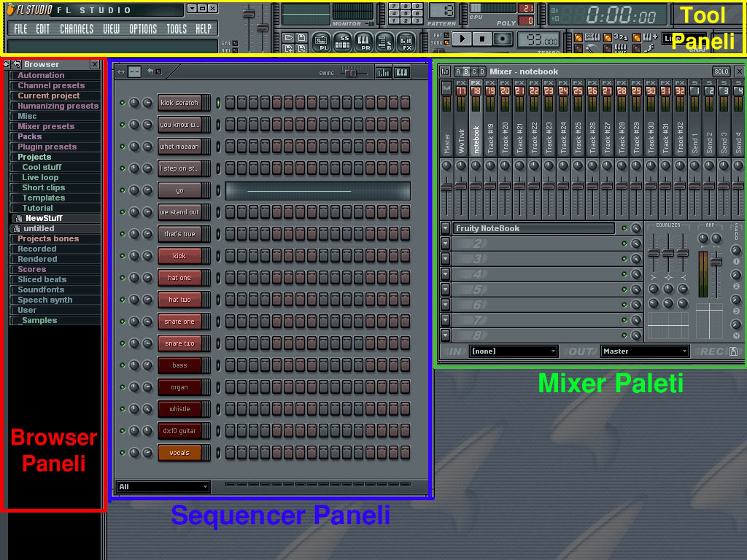This screenshot has height=560, width=747.
Task: Click the Record button in the transport
Action: pos(503,39)
